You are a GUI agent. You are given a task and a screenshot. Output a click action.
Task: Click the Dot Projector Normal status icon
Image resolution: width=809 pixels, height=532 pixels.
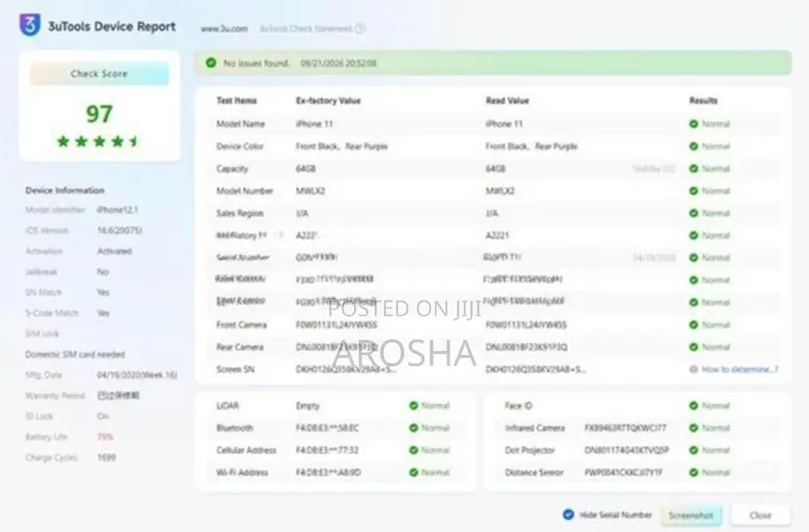click(694, 450)
